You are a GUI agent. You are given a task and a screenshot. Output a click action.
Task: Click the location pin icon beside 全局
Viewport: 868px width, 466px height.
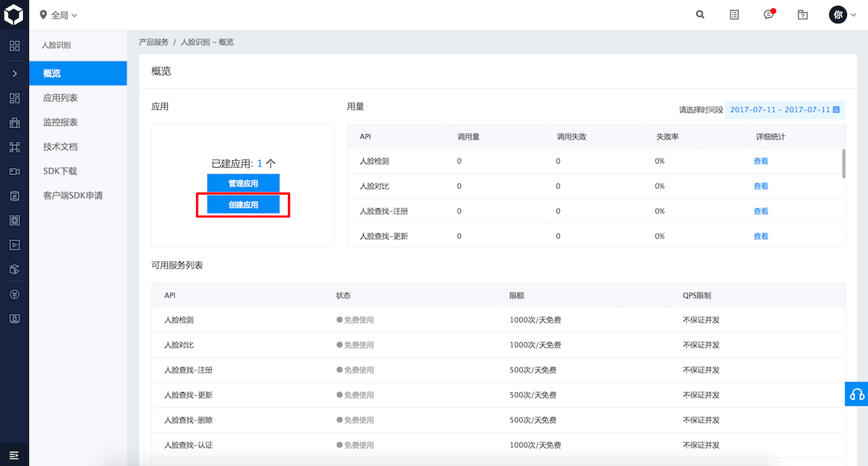(43, 14)
